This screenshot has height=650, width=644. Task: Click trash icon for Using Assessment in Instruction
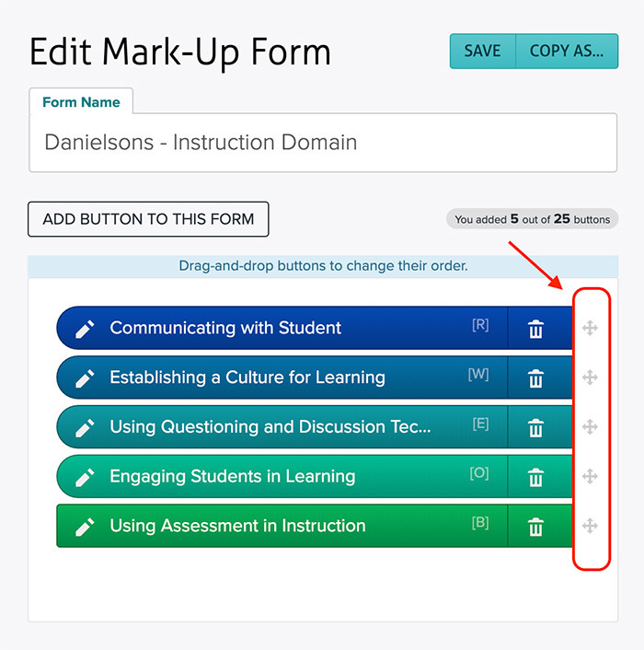(x=535, y=527)
